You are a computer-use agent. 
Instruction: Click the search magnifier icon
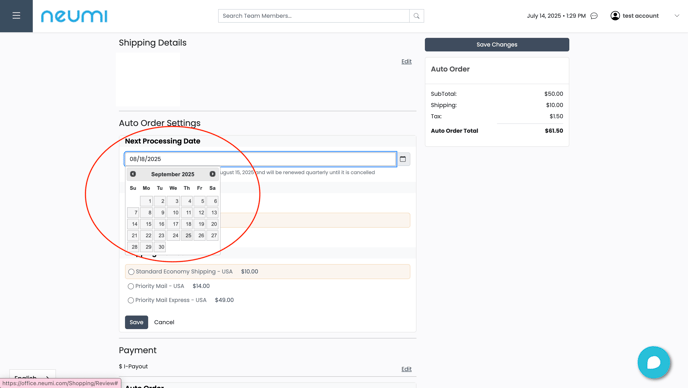coord(416,16)
